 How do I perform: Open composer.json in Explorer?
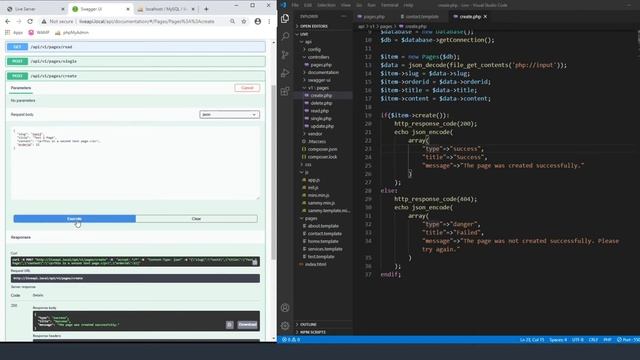[322, 149]
